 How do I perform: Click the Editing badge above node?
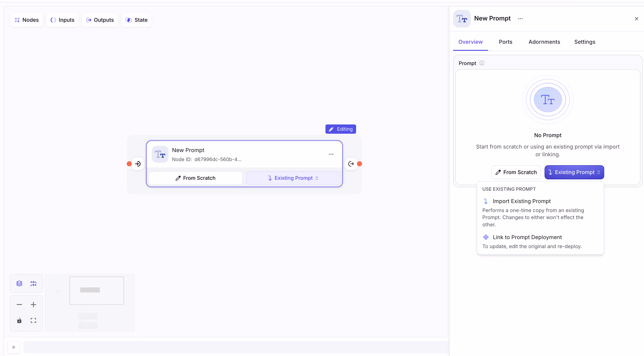pyautogui.click(x=340, y=129)
